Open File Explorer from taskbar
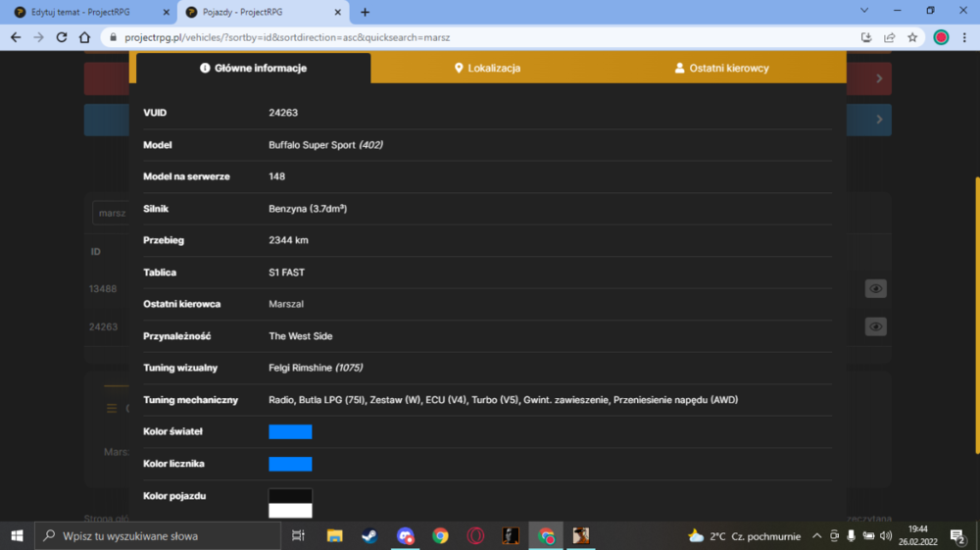The image size is (980, 550). coord(334,535)
